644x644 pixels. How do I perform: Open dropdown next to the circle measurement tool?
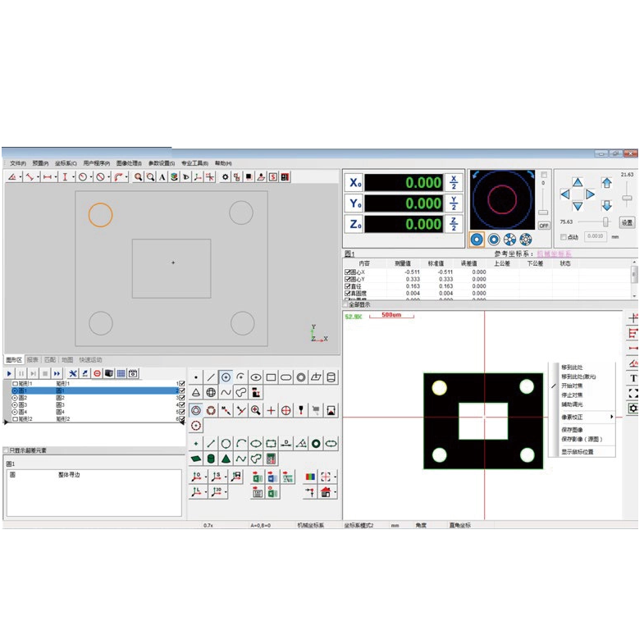tap(91, 177)
